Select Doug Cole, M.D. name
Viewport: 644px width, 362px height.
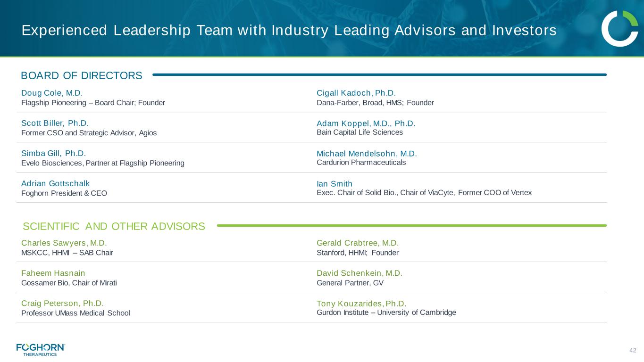(52, 93)
